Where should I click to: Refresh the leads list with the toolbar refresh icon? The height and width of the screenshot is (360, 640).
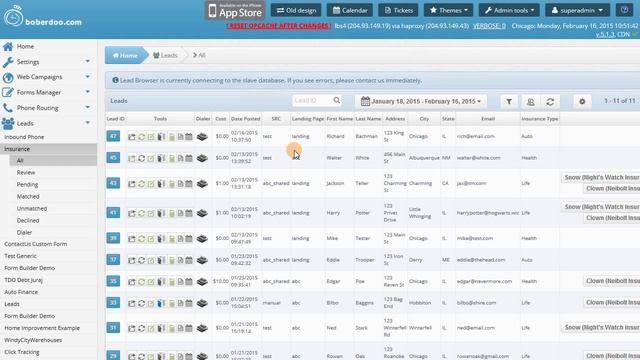(550, 102)
